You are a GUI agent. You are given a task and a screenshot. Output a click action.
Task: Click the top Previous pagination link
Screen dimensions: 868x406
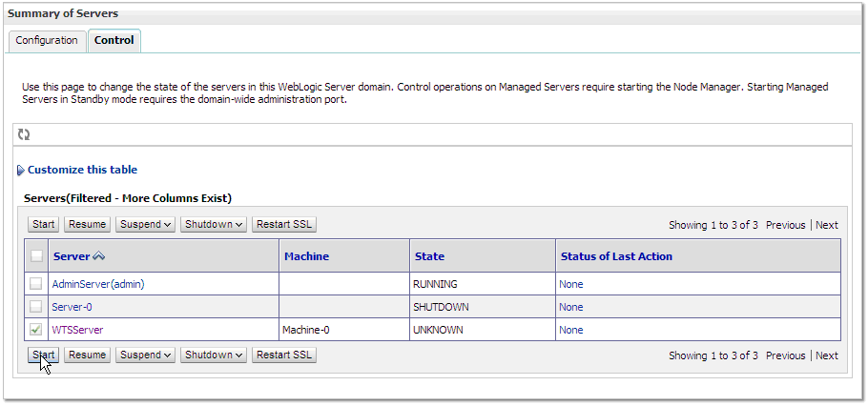tap(786, 225)
